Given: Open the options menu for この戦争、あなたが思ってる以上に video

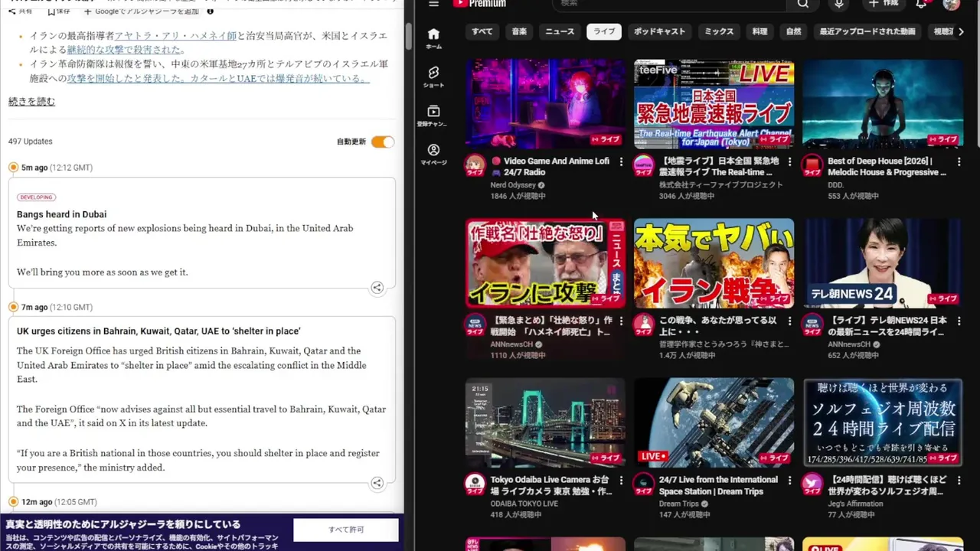Looking at the screenshot, I should tap(789, 321).
